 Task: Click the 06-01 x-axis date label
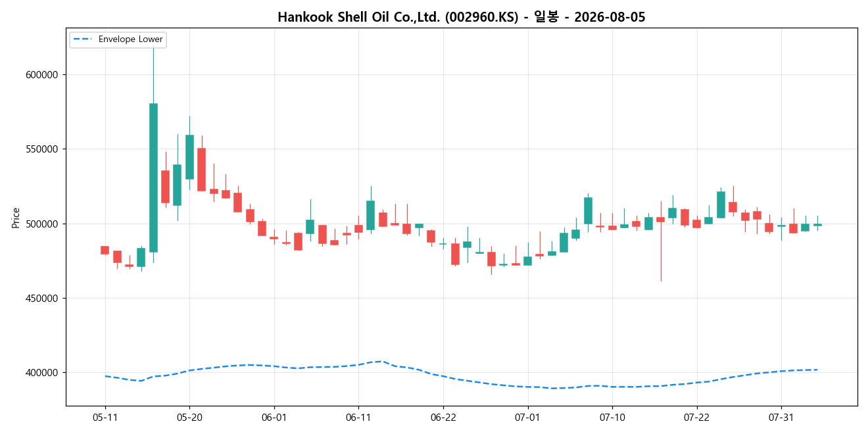[x=274, y=418]
